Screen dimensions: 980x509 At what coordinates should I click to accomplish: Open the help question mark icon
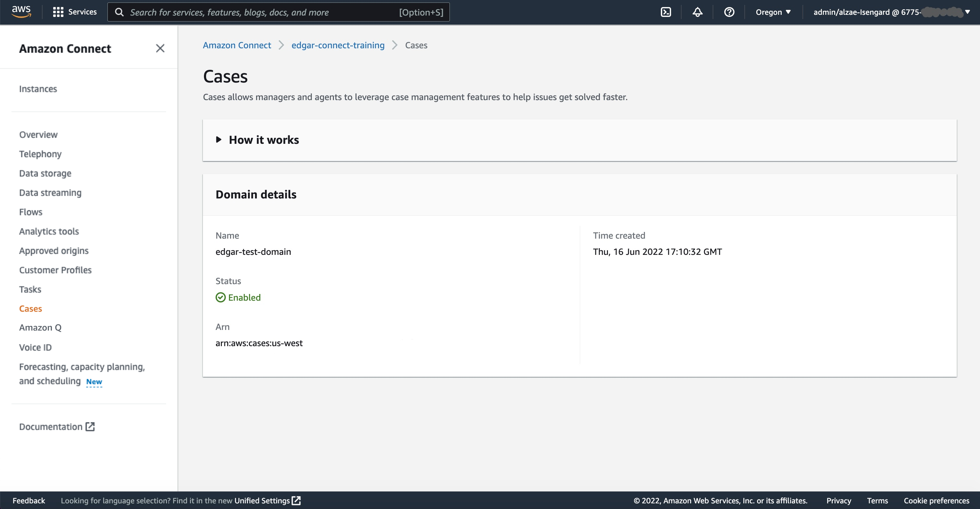[729, 12]
